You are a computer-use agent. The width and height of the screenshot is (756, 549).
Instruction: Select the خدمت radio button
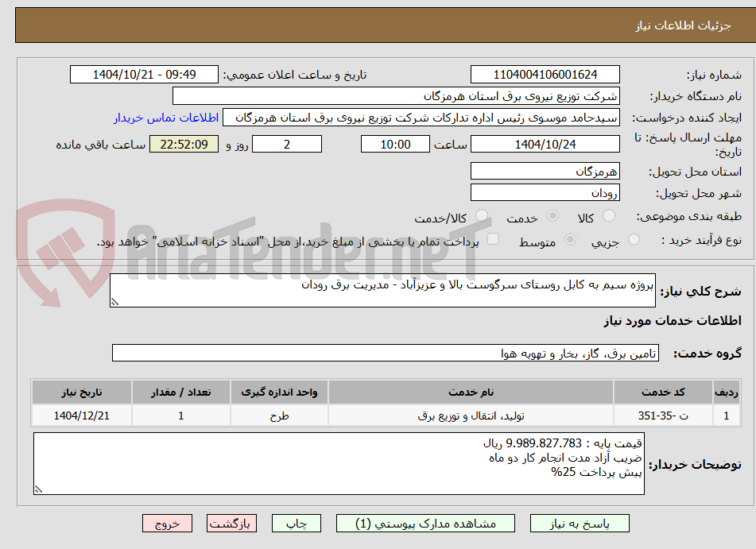pos(552,215)
